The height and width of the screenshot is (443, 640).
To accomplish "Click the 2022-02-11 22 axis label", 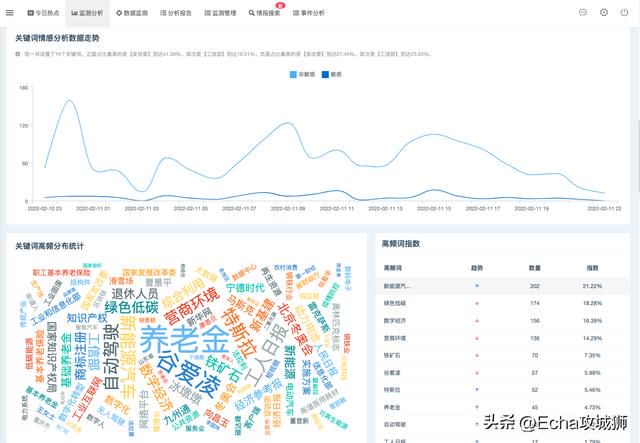I will point(604,209).
